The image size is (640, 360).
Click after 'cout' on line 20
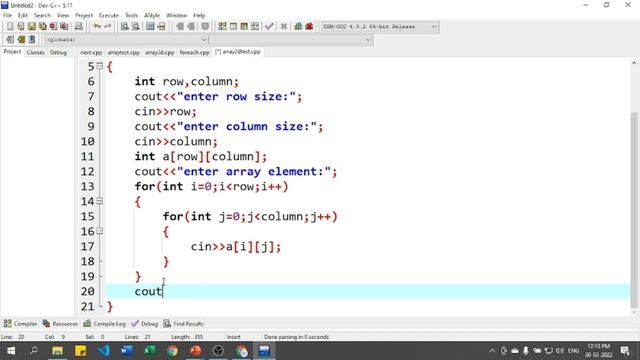pos(162,291)
